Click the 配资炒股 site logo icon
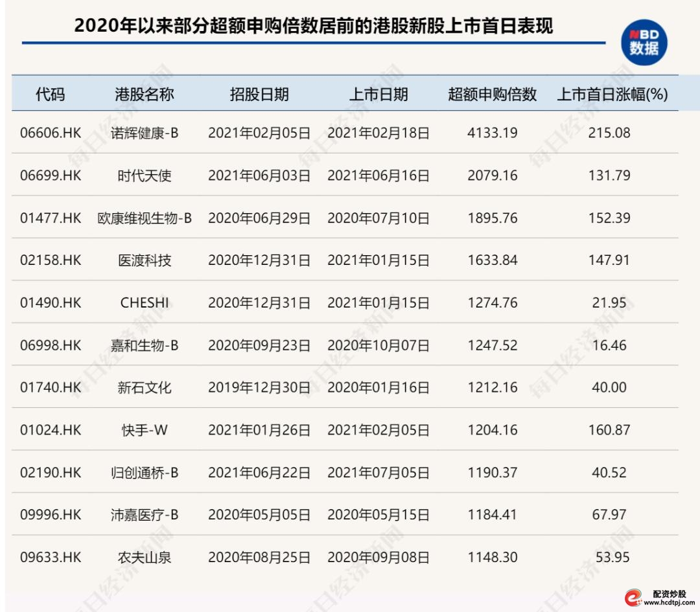 [633, 598]
